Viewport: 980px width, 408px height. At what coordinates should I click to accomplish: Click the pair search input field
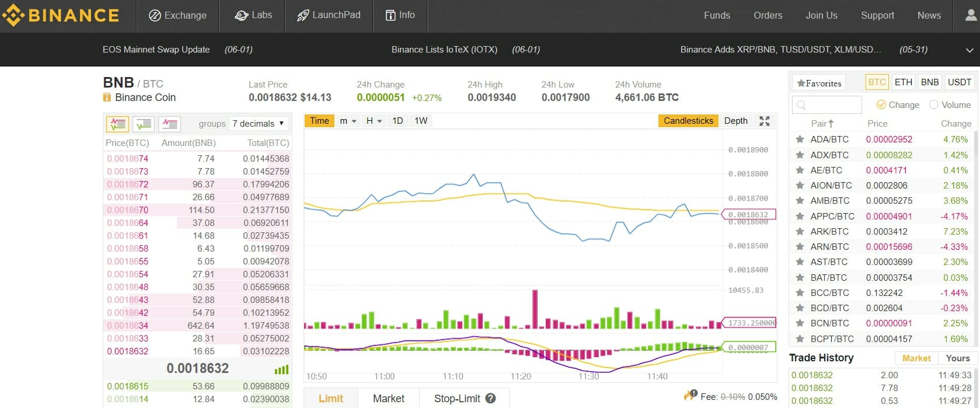coord(827,105)
